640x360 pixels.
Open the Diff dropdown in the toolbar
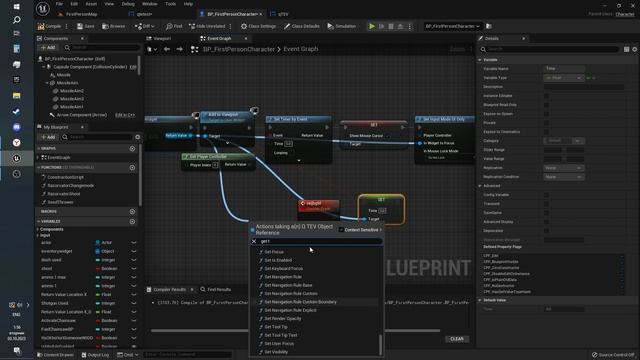tap(144, 26)
